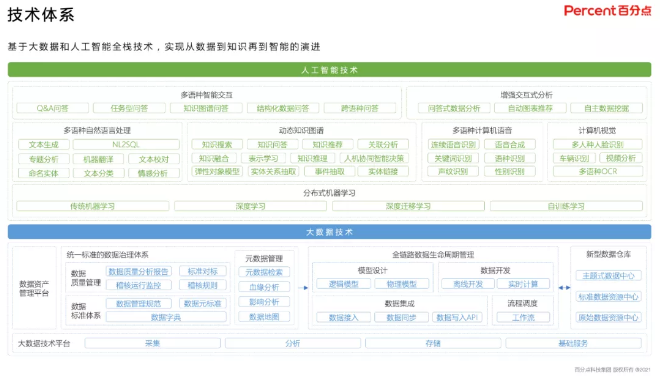This screenshot has height=378, width=663.
Task: Select the 人工智能技术 green header bar
Action: [x=329, y=70]
